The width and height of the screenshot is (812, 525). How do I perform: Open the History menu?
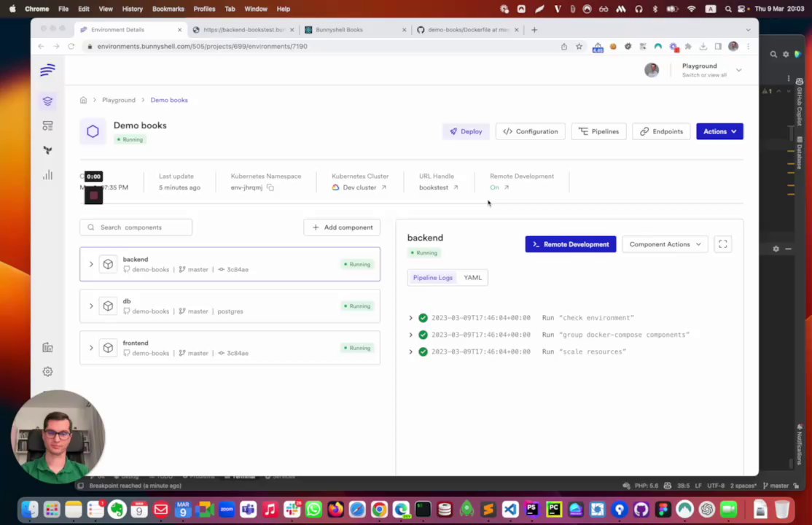coord(132,9)
